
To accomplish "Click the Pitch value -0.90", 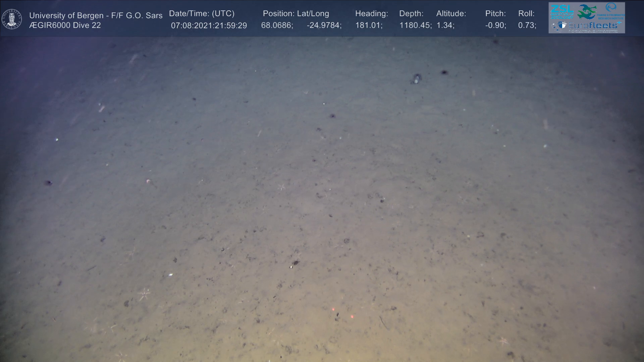I will coord(495,25).
